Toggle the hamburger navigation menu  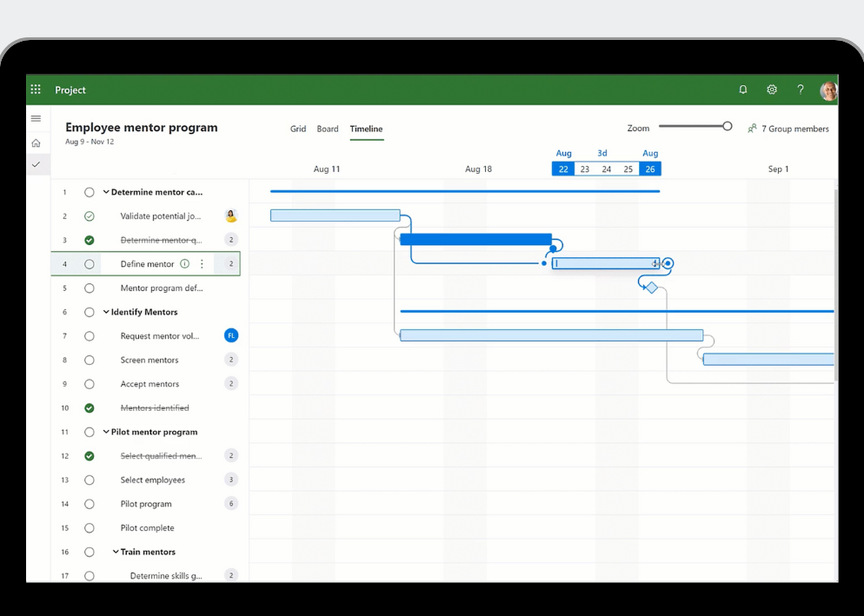[x=36, y=119]
